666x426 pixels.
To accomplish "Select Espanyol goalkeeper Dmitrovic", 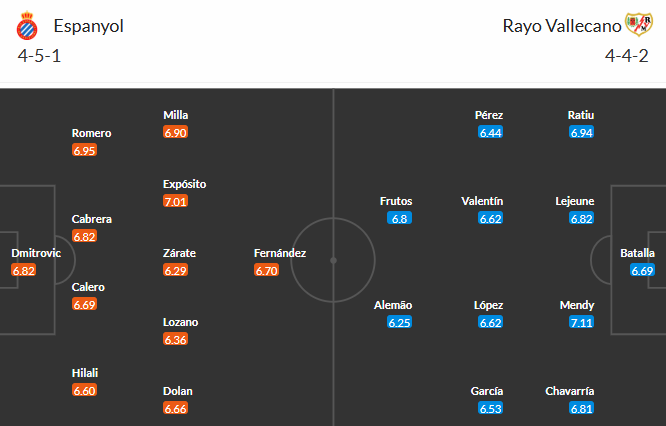I will click(x=36, y=253).
